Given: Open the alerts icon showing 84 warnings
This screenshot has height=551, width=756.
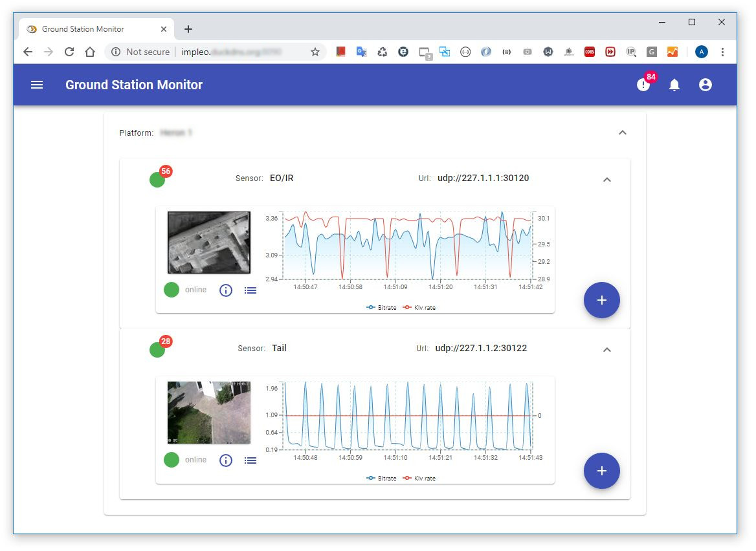Looking at the screenshot, I should (x=643, y=85).
